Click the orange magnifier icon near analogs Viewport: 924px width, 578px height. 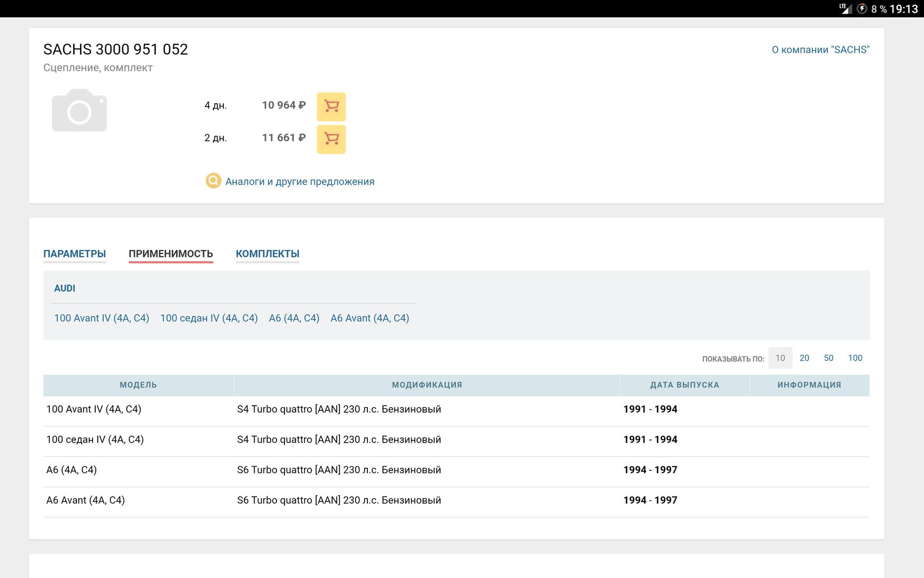click(213, 181)
